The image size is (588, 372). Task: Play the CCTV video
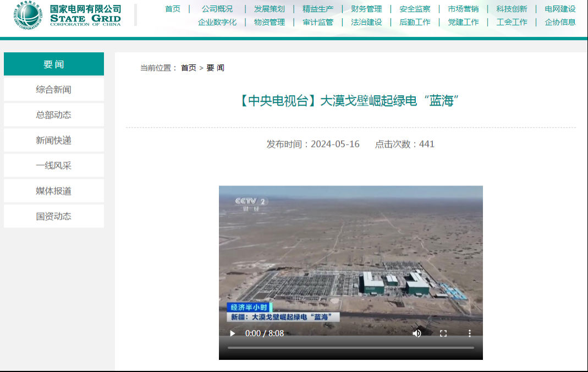(x=233, y=333)
